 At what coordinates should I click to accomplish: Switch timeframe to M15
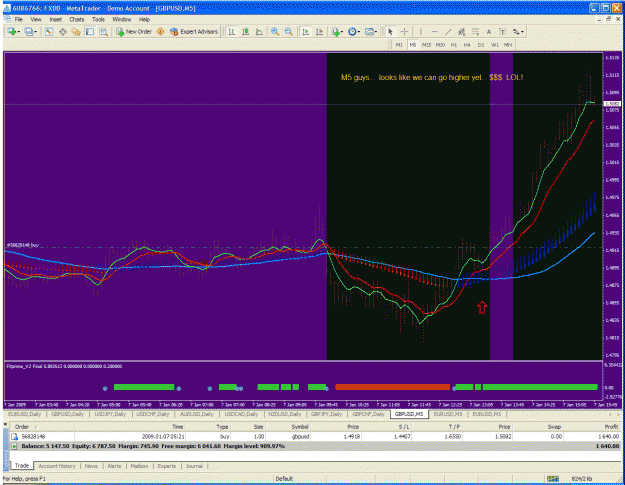[x=426, y=45]
